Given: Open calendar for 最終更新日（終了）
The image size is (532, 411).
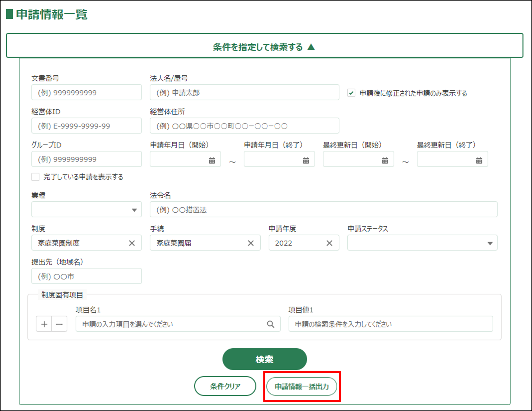Looking at the screenshot, I should coord(479,160).
